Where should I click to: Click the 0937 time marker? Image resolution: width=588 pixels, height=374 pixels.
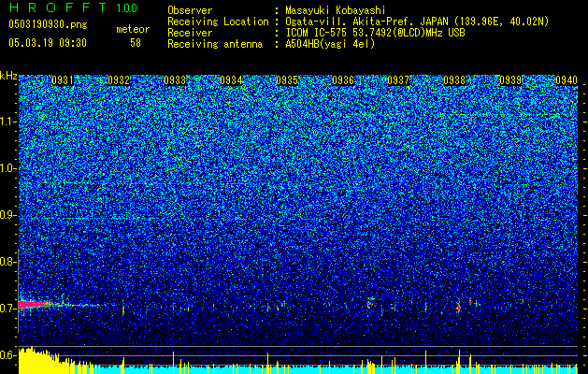(398, 80)
